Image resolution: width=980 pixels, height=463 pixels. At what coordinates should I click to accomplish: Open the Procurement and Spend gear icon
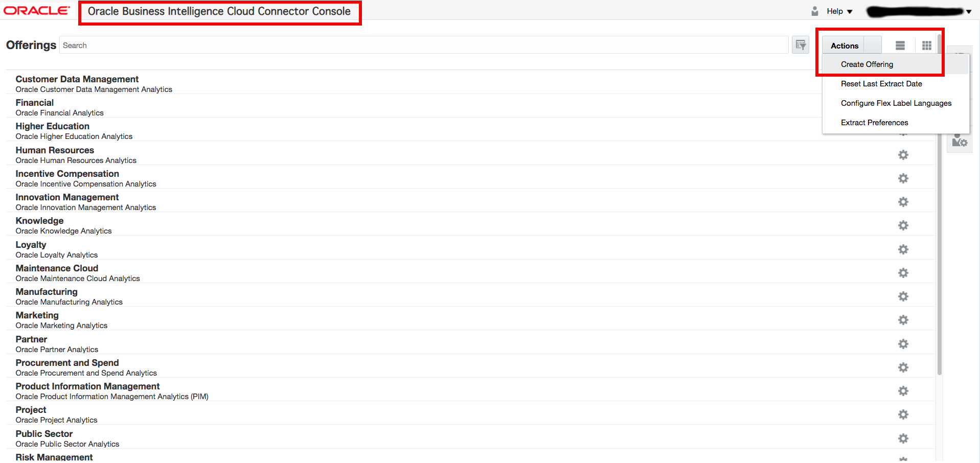[x=903, y=367]
